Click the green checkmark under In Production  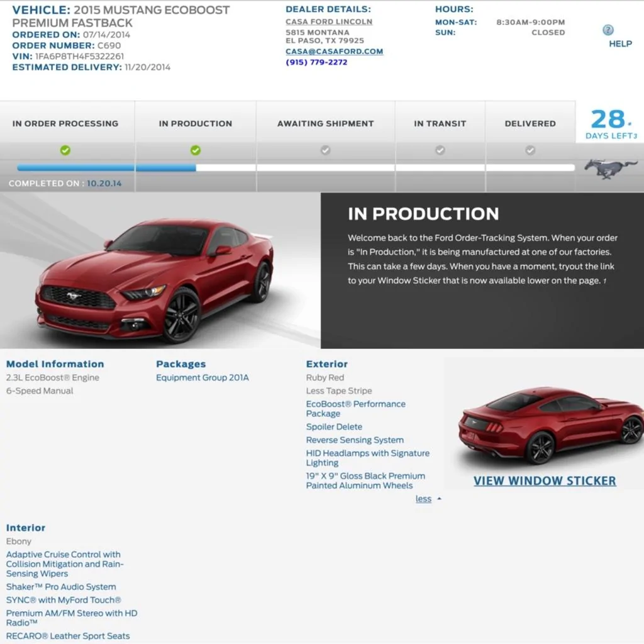coord(196,150)
